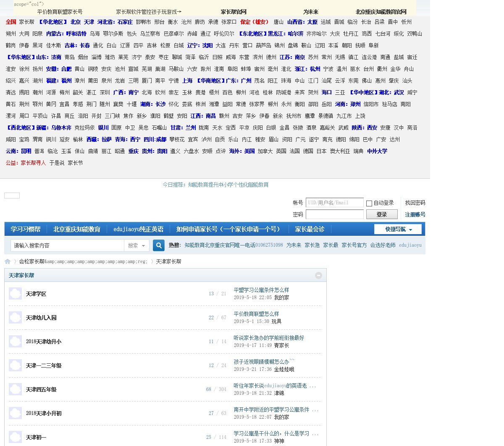Screen dimensions: 504x446
Task: Enable the 自动登录 checkbox
Action: point(369,203)
